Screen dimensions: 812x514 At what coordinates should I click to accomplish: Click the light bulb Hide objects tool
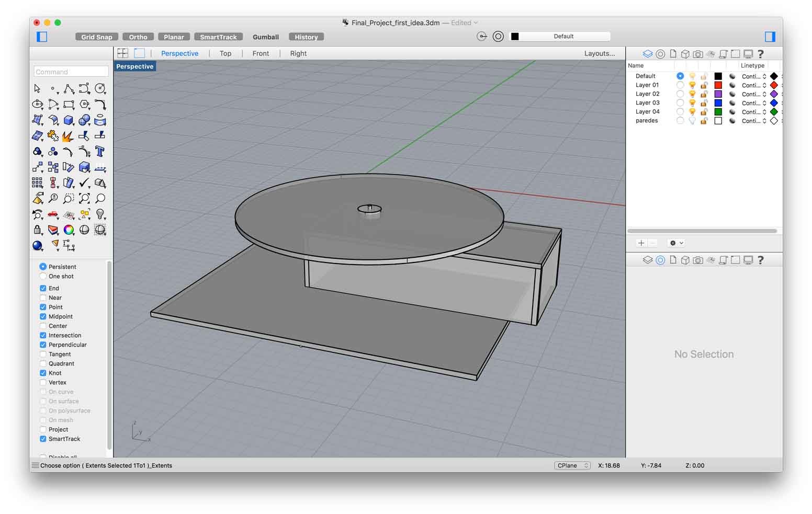[x=100, y=214]
